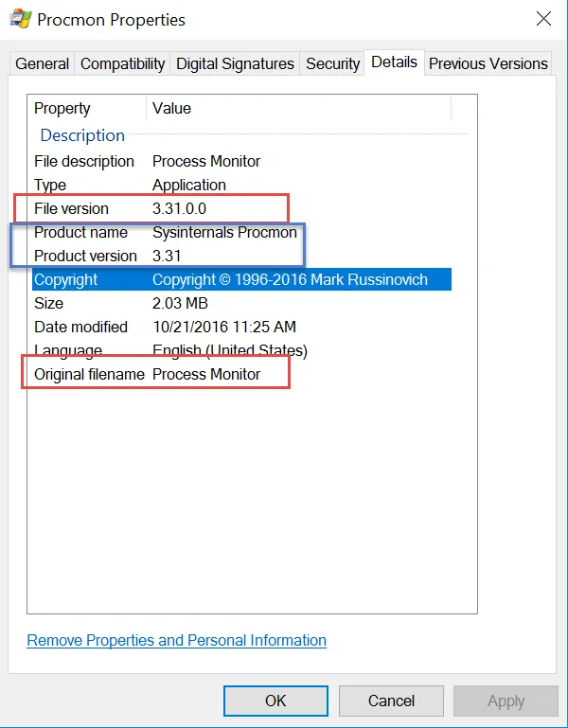Go to the Security tab

click(332, 63)
